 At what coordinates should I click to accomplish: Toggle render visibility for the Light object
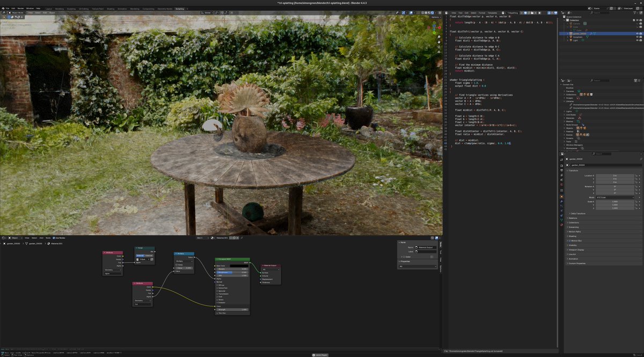pyautogui.click(x=640, y=40)
